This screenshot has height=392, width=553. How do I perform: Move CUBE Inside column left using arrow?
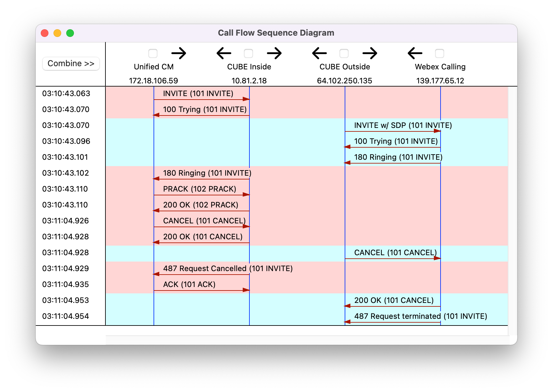click(224, 53)
